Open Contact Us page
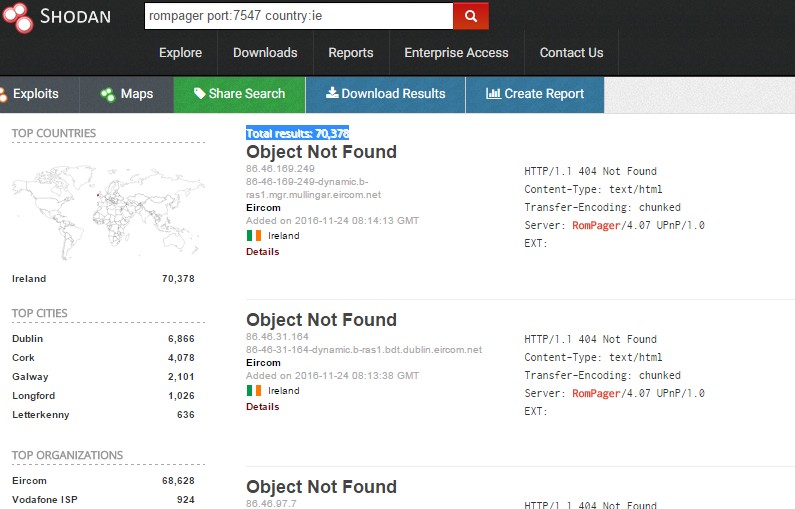This screenshot has height=509, width=795. pos(571,53)
